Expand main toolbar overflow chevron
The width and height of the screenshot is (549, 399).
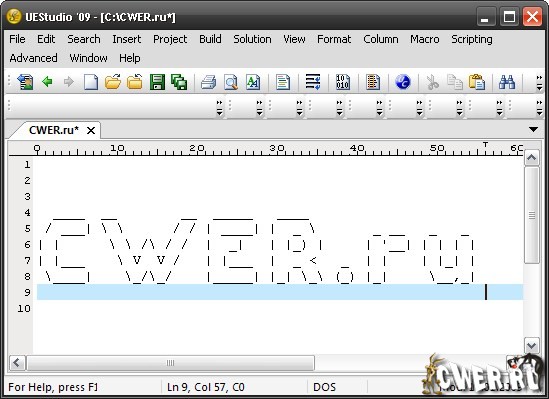click(x=539, y=83)
